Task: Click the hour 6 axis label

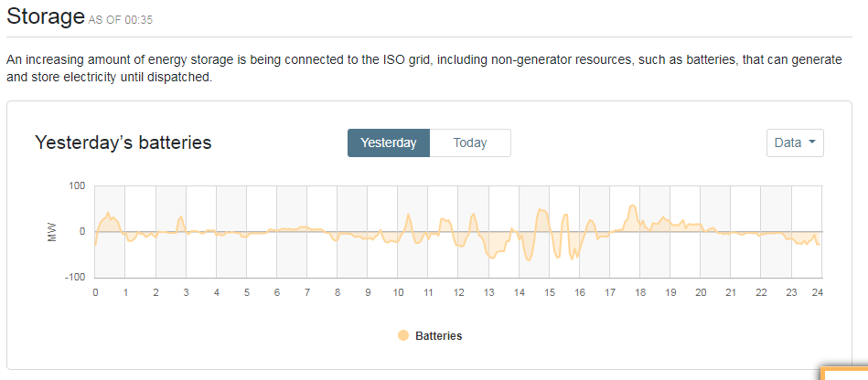Action: coord(277,293)
